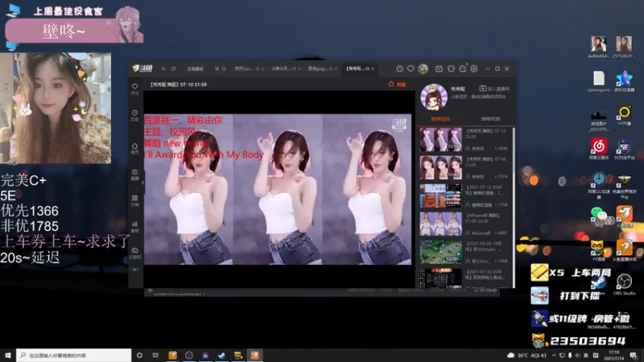This screenshot has width=644, height=362.
Task: Open the YY语音 desktop icon
Action: click(x=597, y=251)
